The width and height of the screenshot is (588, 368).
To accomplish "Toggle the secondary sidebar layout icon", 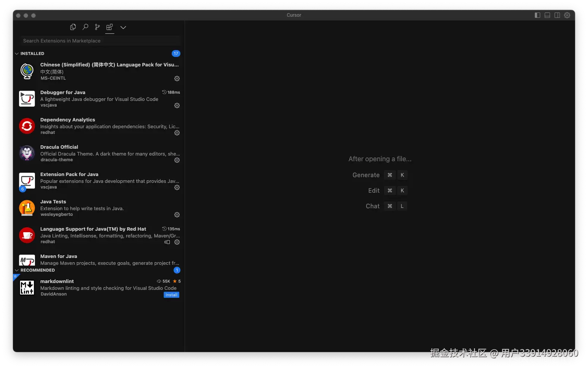I will click(557, 15).
